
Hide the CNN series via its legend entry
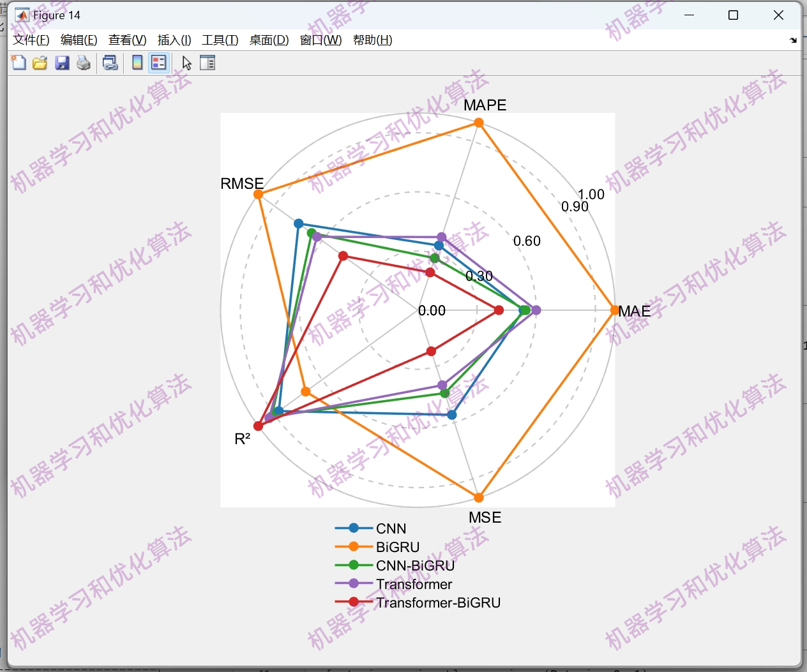point(392,528)
